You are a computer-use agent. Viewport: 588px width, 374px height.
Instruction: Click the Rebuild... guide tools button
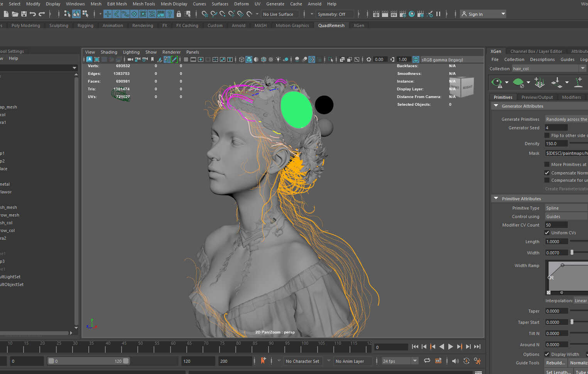click(x=556, y=363)
